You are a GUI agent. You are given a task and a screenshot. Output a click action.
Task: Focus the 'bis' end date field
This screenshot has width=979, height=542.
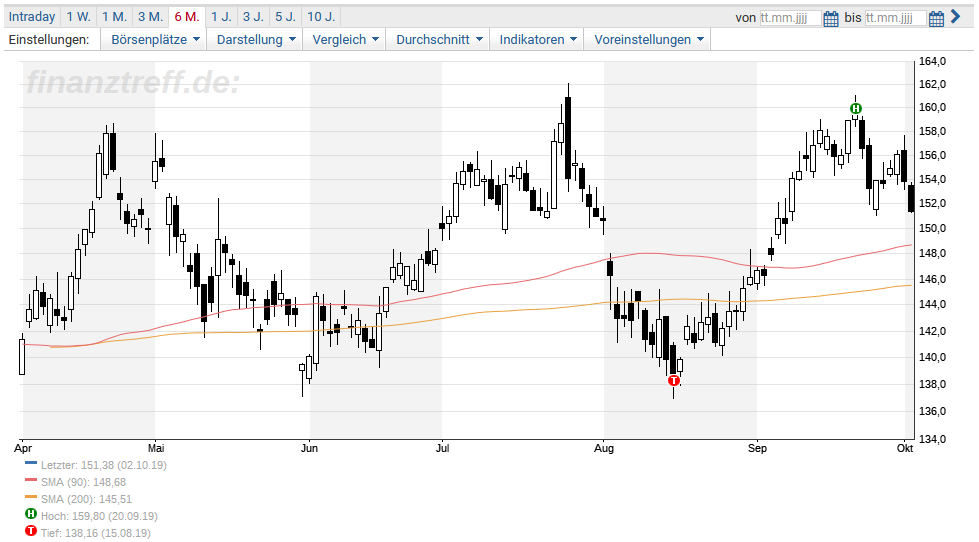pyautogui.click(x=895, y=17)
